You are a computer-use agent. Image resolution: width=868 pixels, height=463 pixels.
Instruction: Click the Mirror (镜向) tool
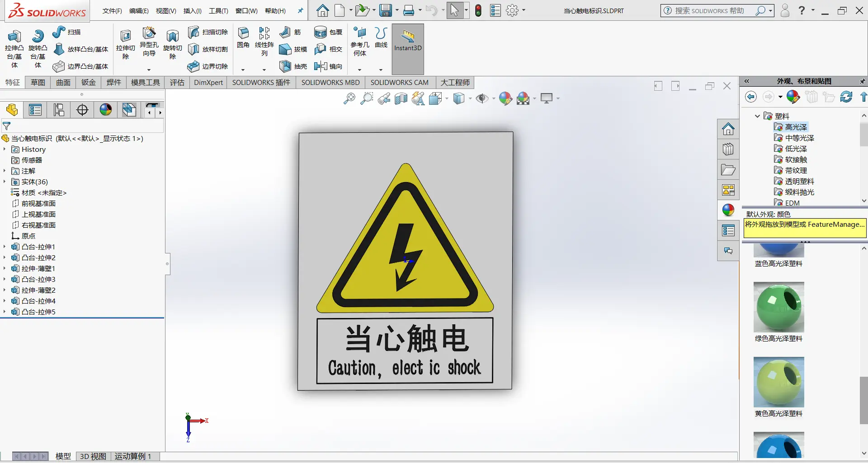coord(328,66)
